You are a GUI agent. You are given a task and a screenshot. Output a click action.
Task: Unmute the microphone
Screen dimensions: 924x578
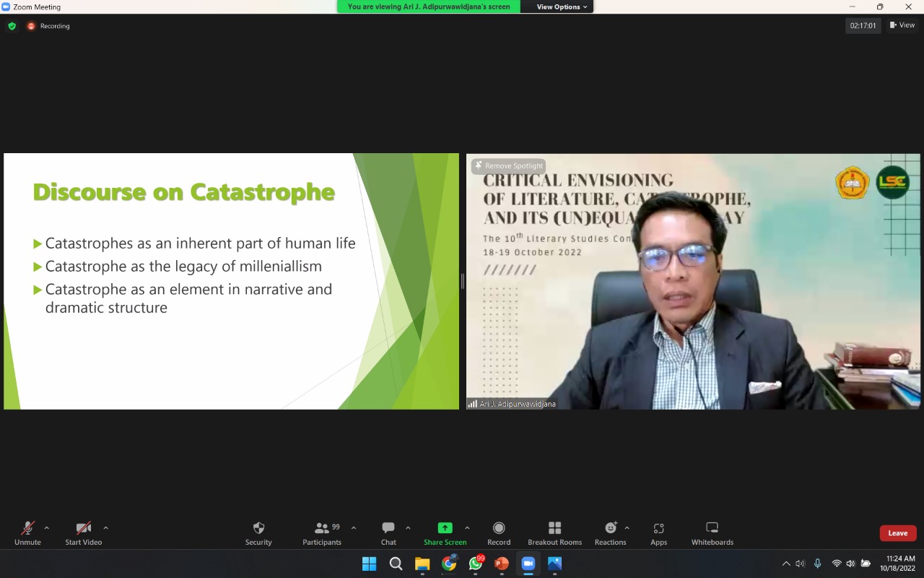[27, 528]
